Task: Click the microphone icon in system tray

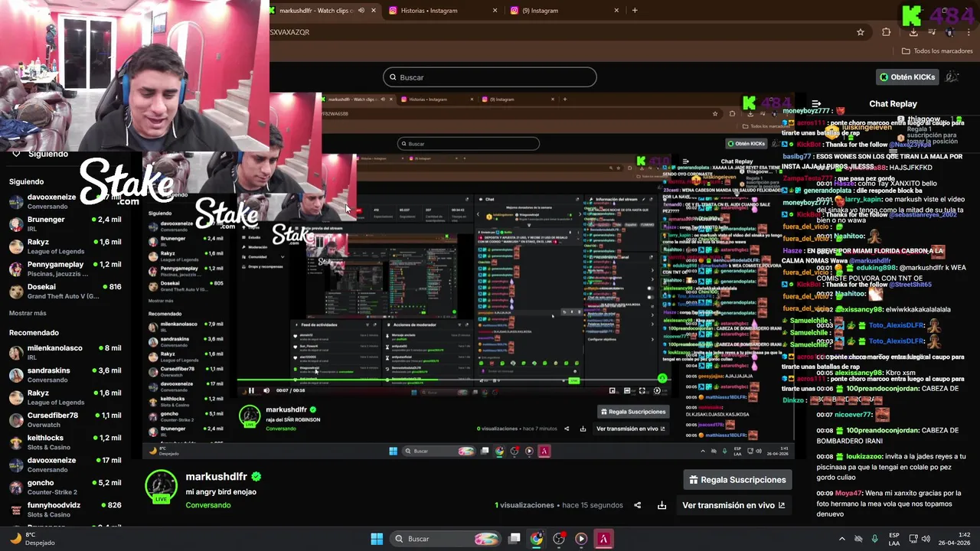Action: point(875,539)
